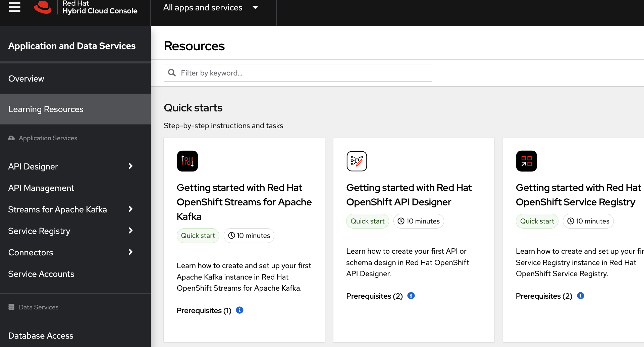Click info icon on Service Registry prerequisites

(x=581, y=296)
